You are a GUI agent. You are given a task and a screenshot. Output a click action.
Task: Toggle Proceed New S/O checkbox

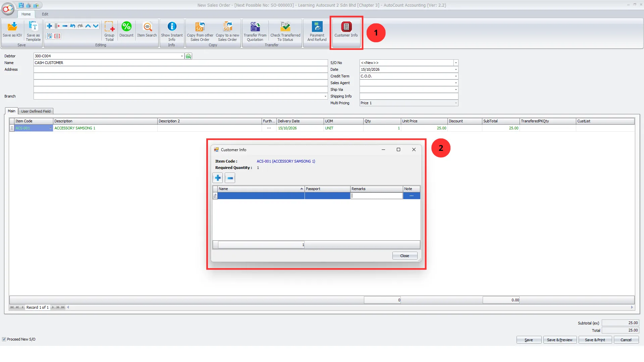pos(4,339)
